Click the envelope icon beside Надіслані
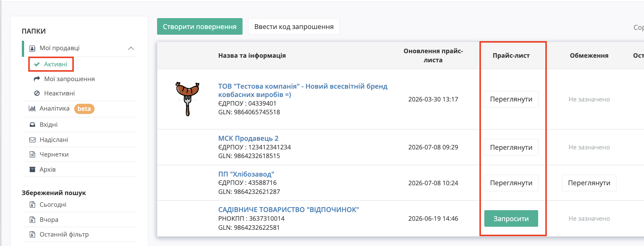The image size is (644, 246). pos(32,140)
